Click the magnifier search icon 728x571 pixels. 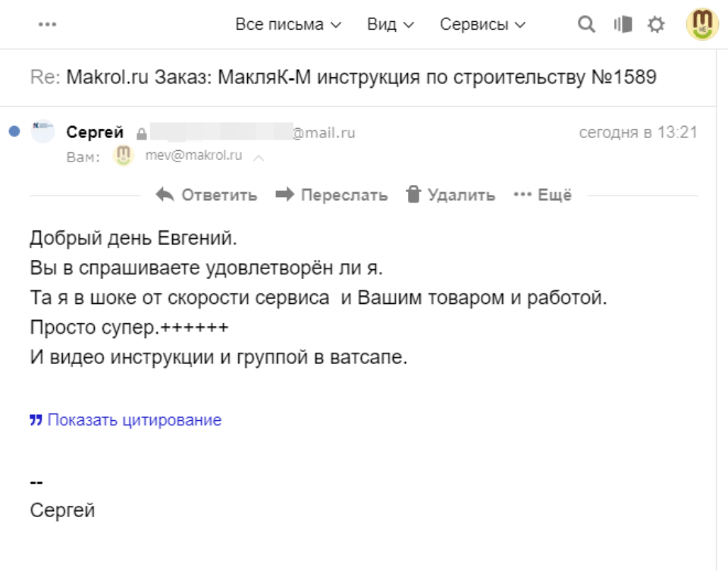coord(586,25)
